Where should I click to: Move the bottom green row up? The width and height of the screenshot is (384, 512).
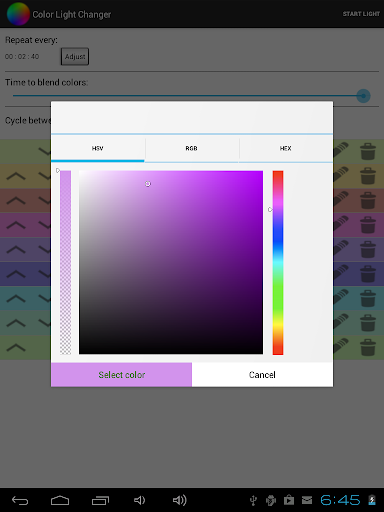point(16,348)
